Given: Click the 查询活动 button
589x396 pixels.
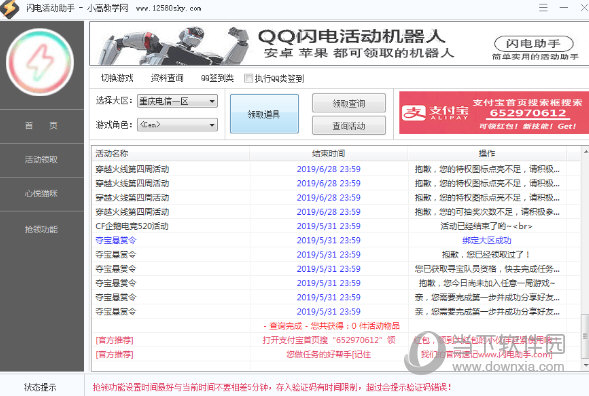Looking at the screenshot, I should (x=349, y=126).
